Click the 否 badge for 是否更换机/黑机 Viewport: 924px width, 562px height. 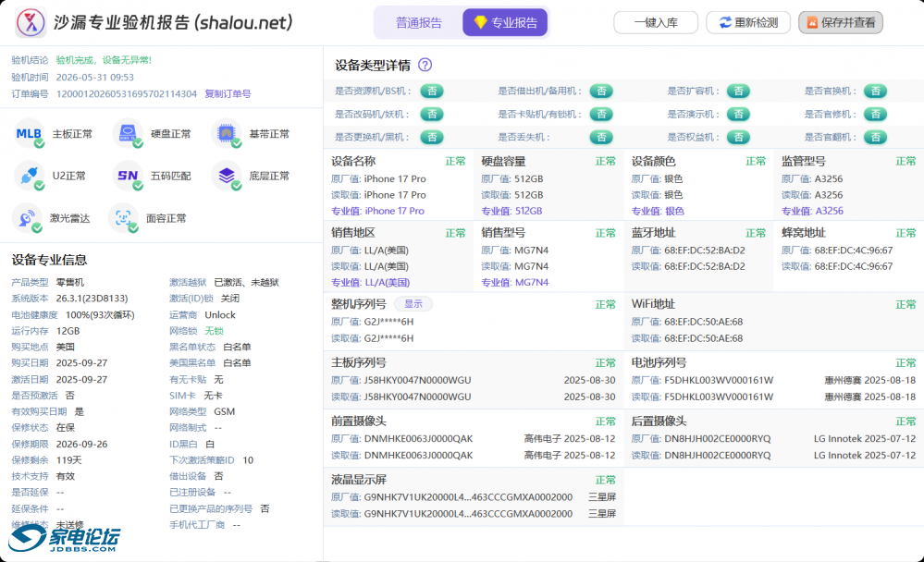[432, 137]
